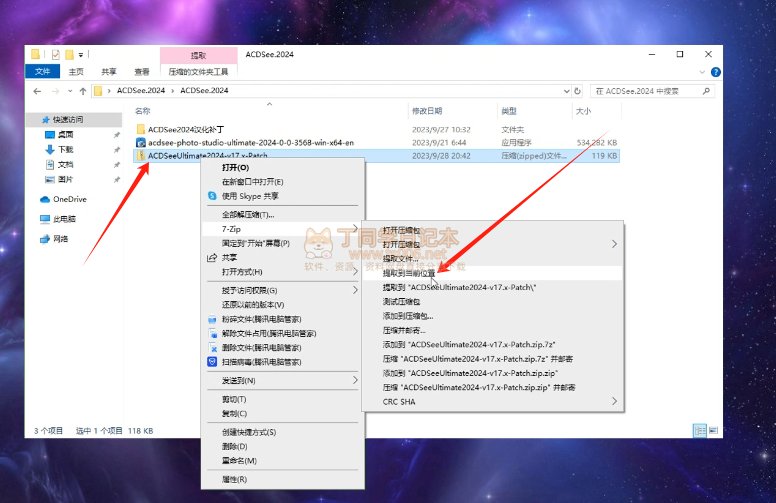Screen dimensions: 776x503
Task: Extract to "ACDSeeUltimate2024-v17.x-Patch\" folder
Action: [493, 287]
